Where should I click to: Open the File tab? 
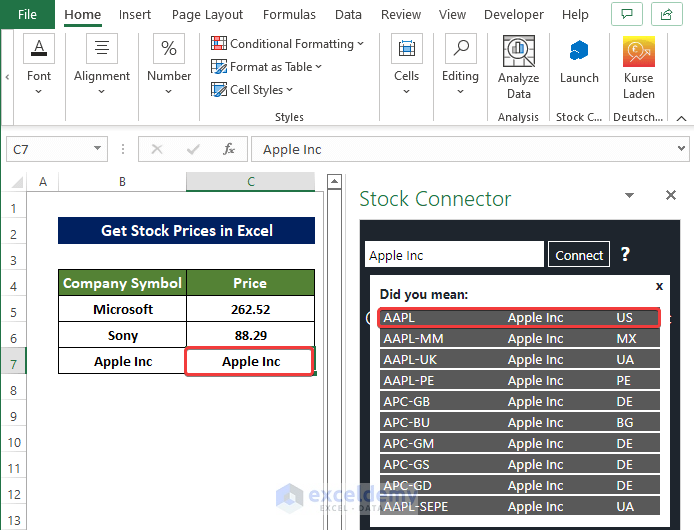tap(27, 15)
